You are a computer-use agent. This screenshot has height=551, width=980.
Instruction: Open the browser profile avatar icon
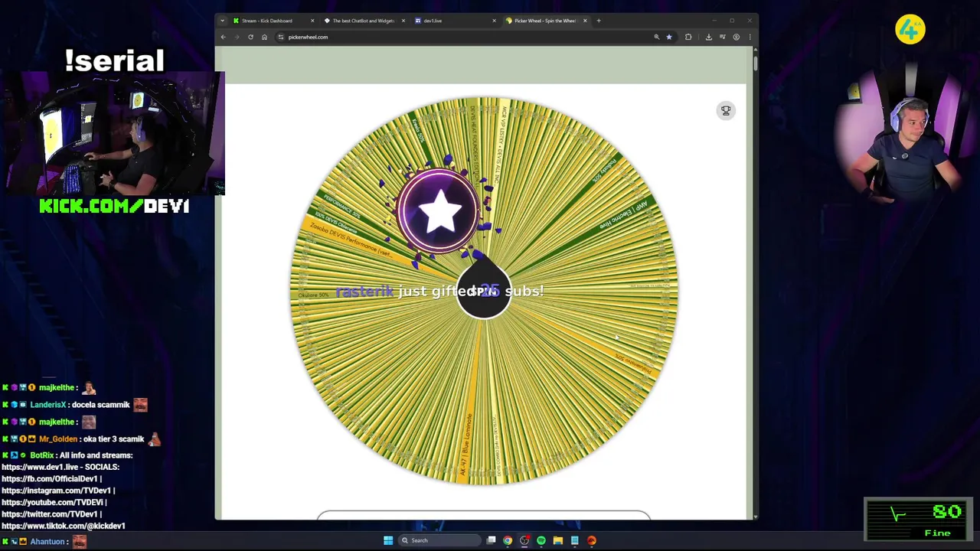(736, 37)
